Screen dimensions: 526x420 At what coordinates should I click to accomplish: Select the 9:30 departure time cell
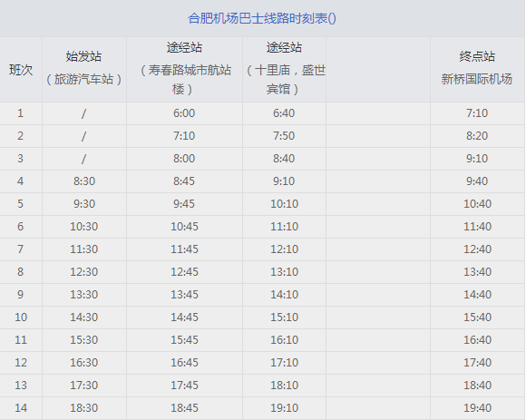tap(84, 204)
